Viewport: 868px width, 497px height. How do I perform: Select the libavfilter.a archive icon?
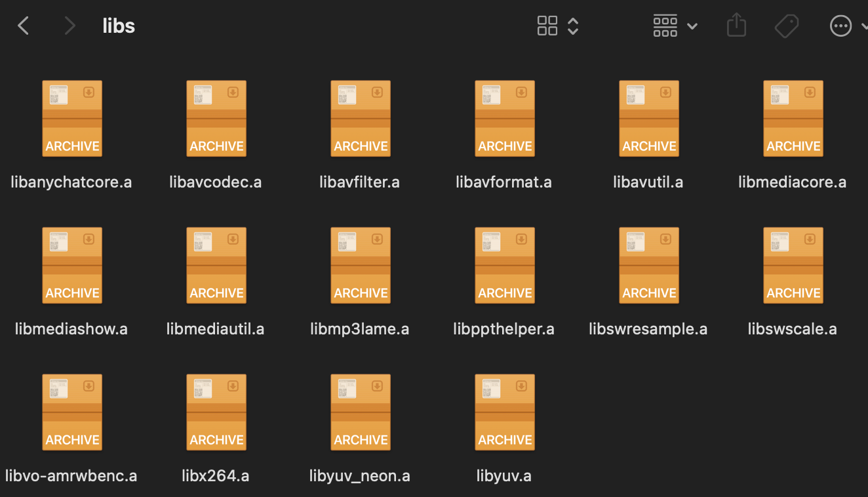[361, 119]
